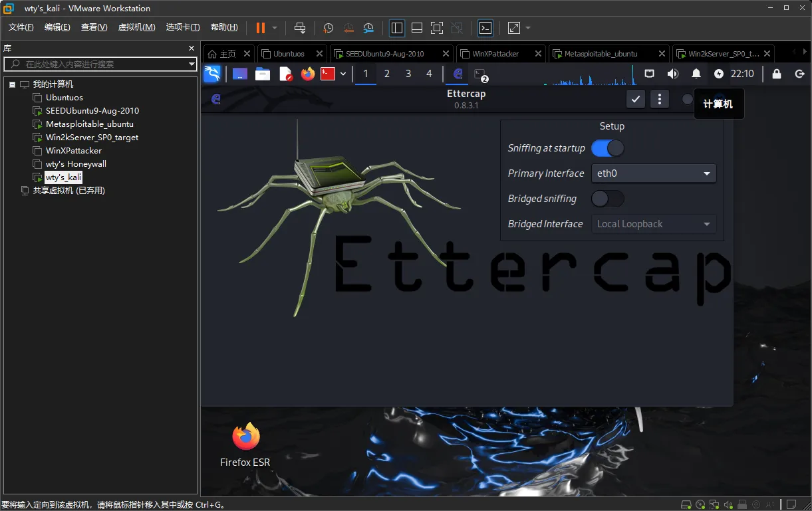
Task: Toggle the thumbnail bar view icon
Action: [x=417, y=28]
